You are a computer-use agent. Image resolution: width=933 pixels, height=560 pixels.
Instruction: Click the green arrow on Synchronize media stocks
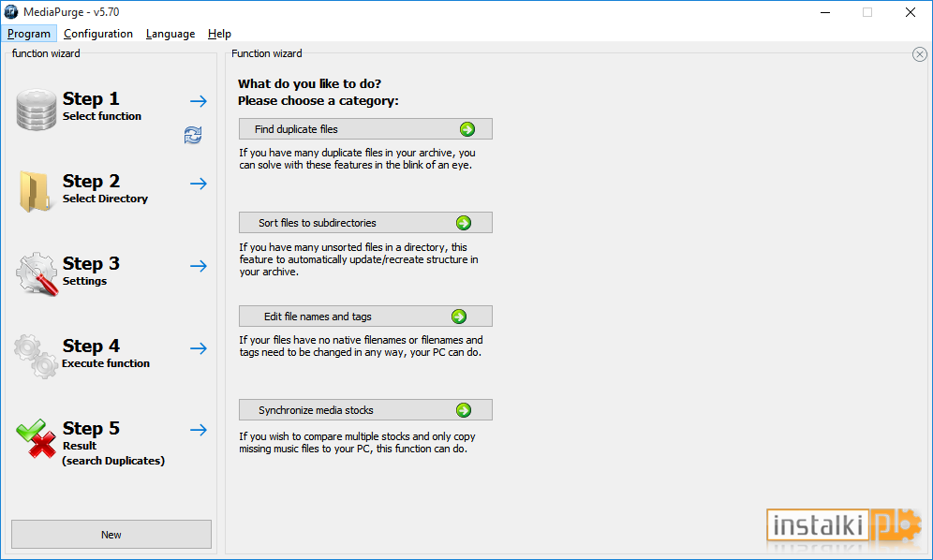[x=464, y=410]
